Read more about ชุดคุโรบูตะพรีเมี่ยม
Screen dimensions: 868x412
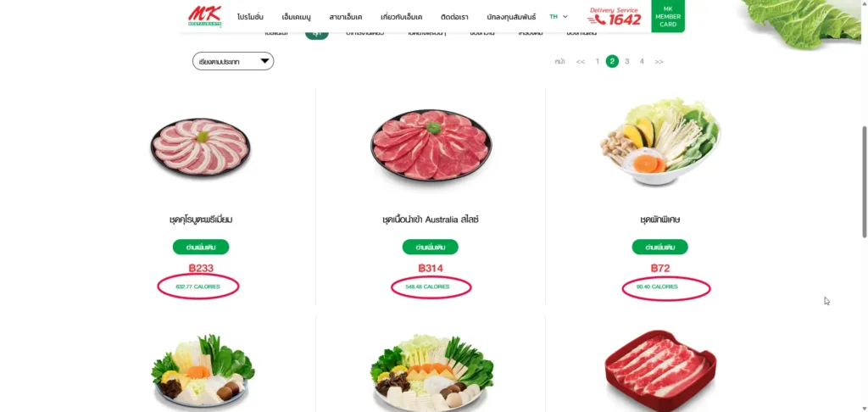pos(200,247)
